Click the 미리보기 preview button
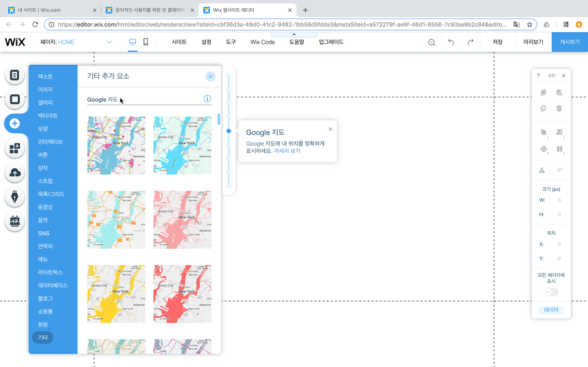This screenshot has height=367, width=588. point(533,42)
